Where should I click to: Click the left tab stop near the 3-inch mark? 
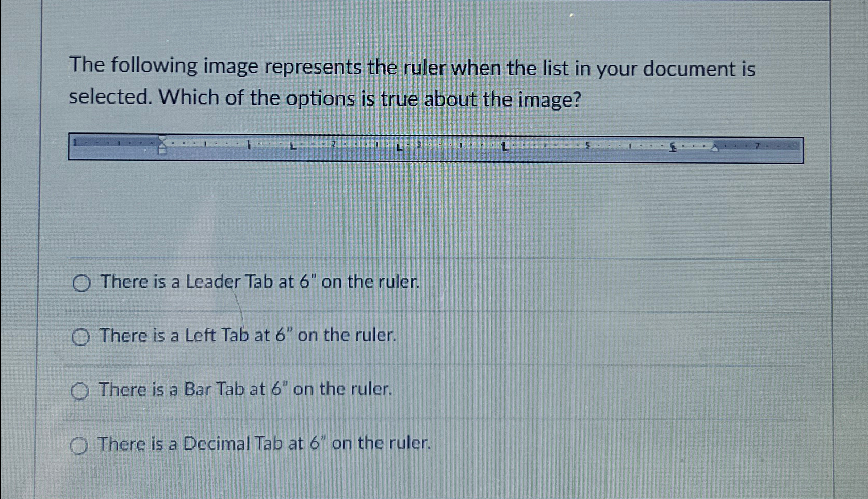399,147
